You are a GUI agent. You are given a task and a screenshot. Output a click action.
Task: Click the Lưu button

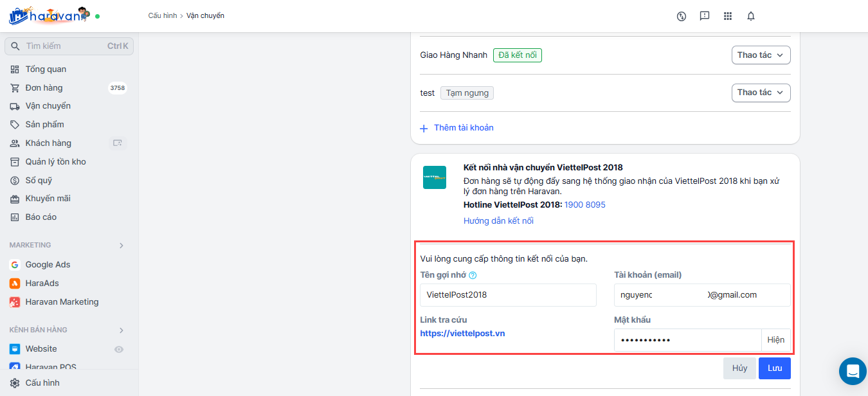(x=774, y=368)
